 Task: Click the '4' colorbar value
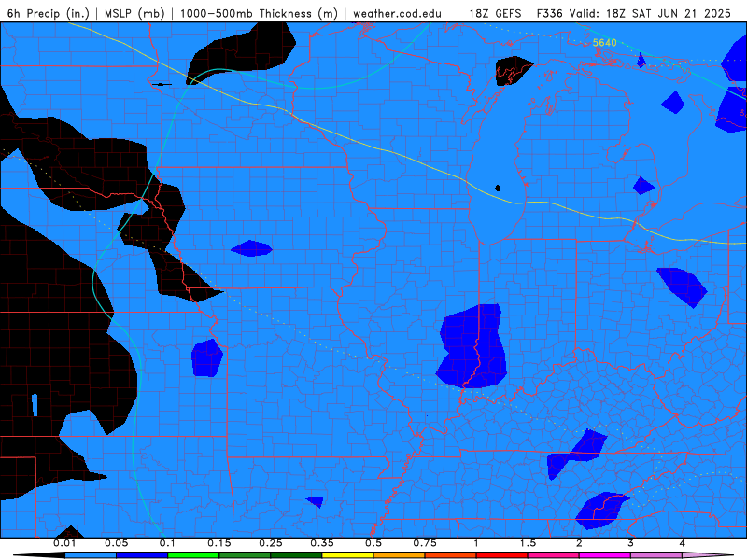point(683,543)
